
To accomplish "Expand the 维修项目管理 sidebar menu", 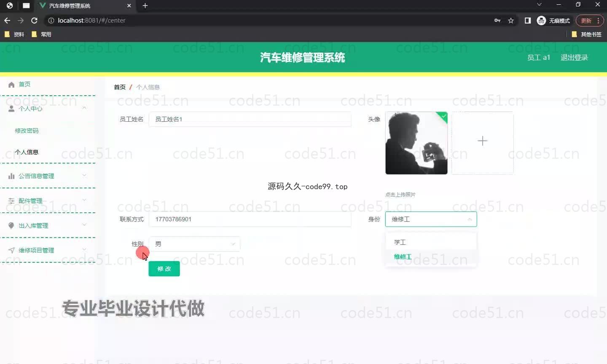I will (84, 249).
